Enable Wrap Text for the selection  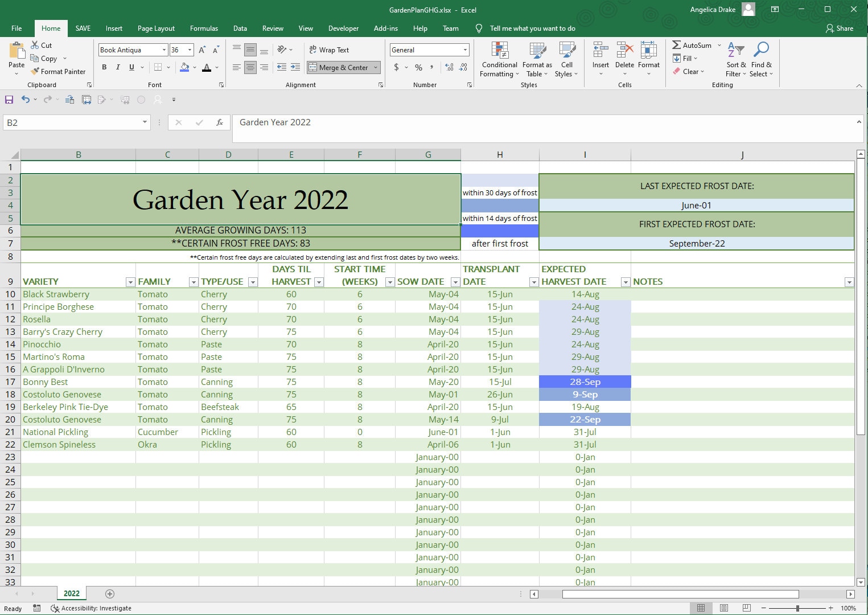pyautogui.click(x=329, y=50)
